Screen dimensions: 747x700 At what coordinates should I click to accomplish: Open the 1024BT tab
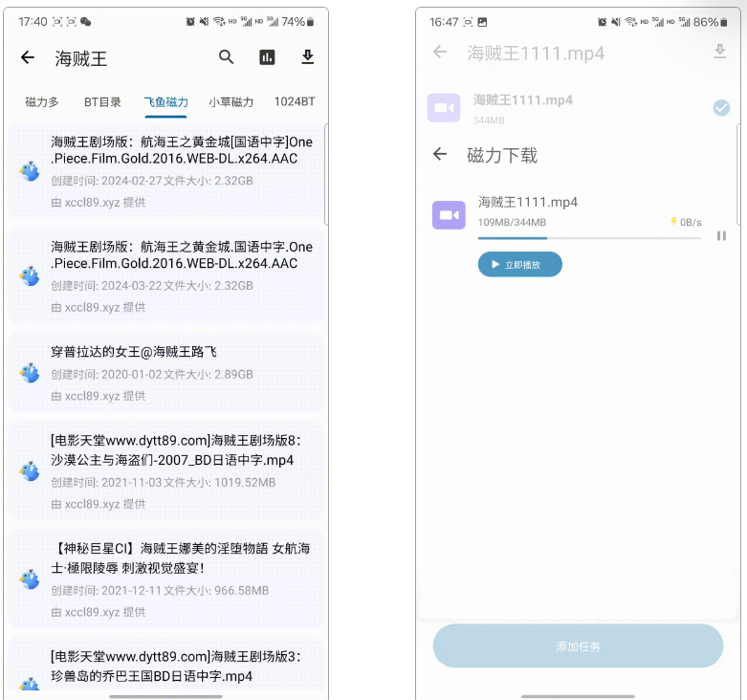(295, 102)
